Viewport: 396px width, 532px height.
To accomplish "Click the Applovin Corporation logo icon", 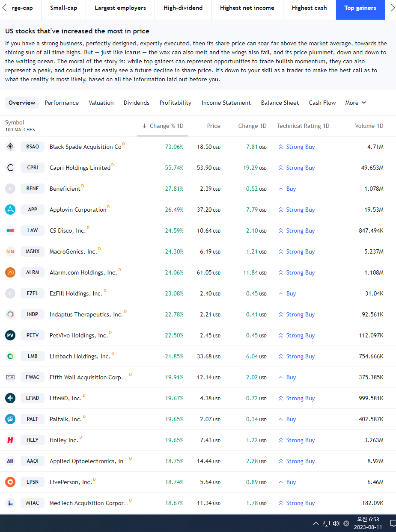I will pos(10,210).
